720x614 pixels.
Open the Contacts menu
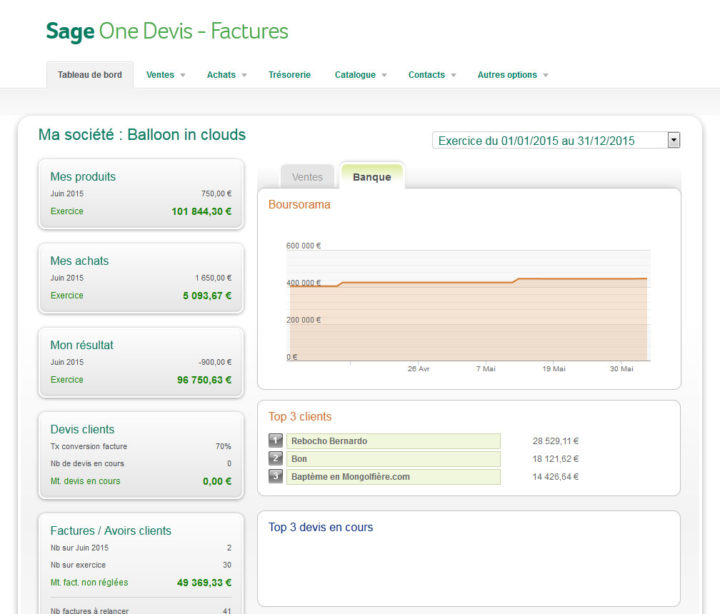tap(427, 75)
